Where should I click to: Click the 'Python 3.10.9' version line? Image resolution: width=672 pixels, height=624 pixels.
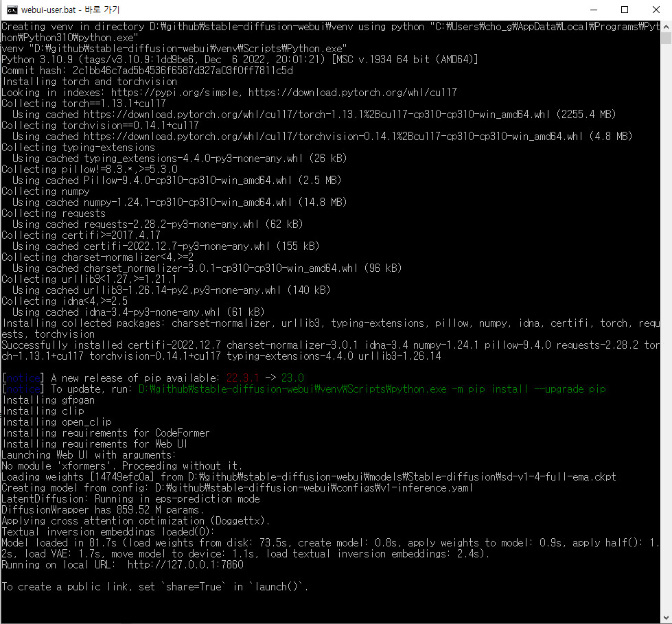pos(240,59)
